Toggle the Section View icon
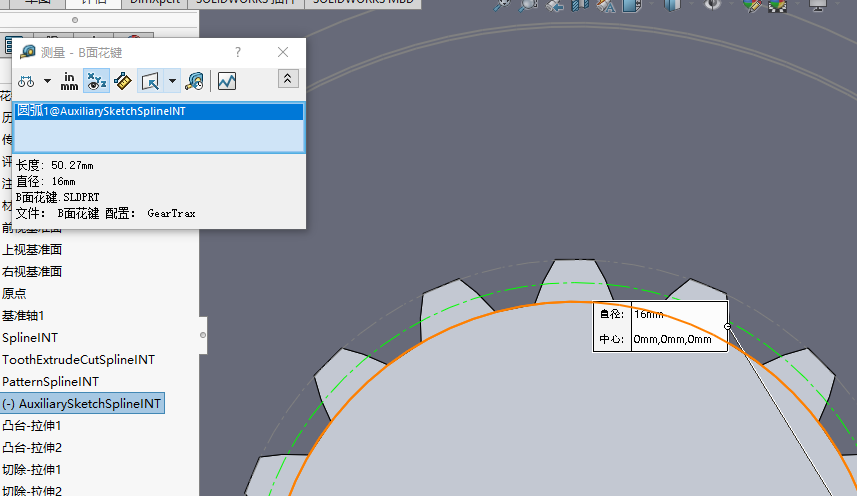This screenshot has width=857, height=496. click(580, 5)
